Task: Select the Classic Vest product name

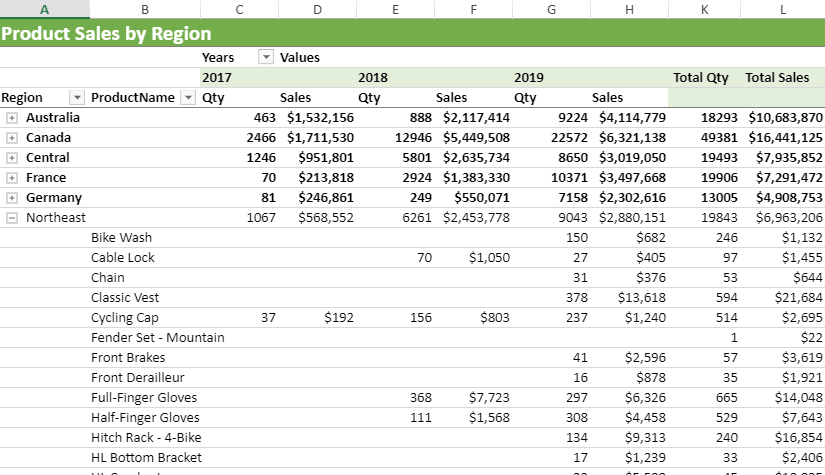Action: [125, 297]
